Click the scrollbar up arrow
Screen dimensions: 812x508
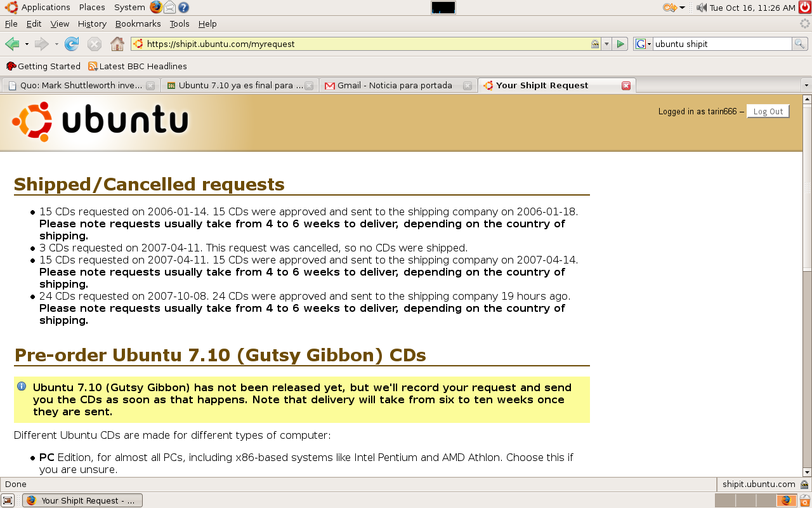click(807, 99)
